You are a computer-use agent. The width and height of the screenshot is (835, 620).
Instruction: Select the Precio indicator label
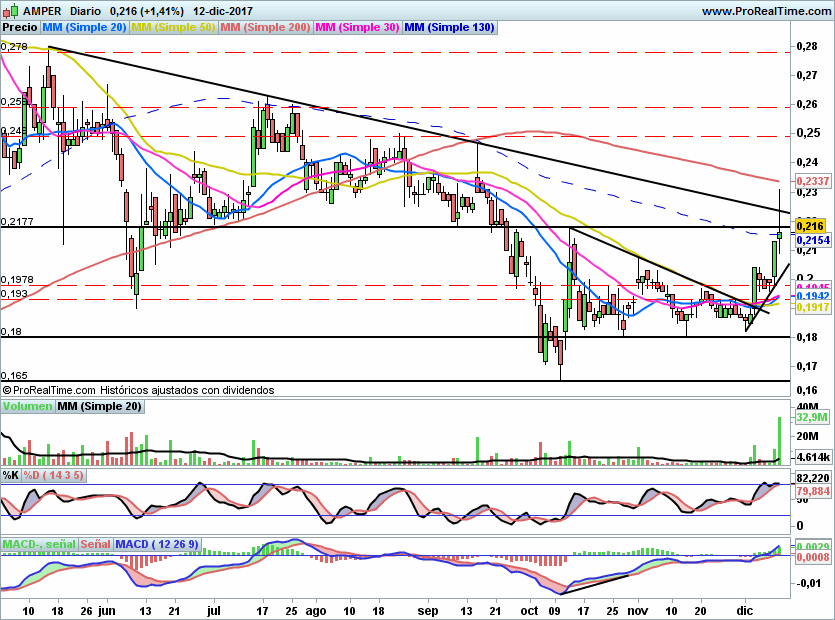coord(19,28)
